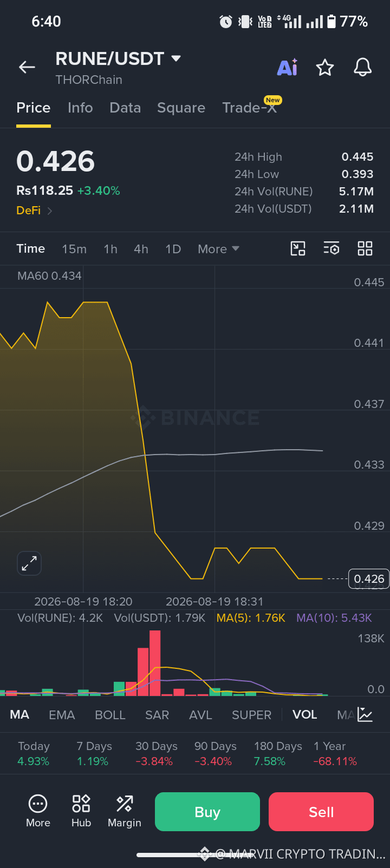
Task: Toggle the SUPER indicator
Action: (x=251, y=715)
